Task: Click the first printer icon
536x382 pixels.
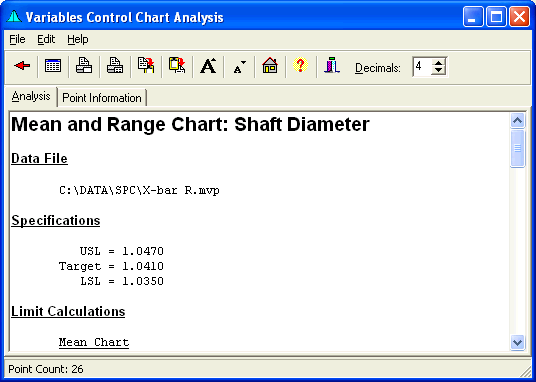Action: click(84, 65)
